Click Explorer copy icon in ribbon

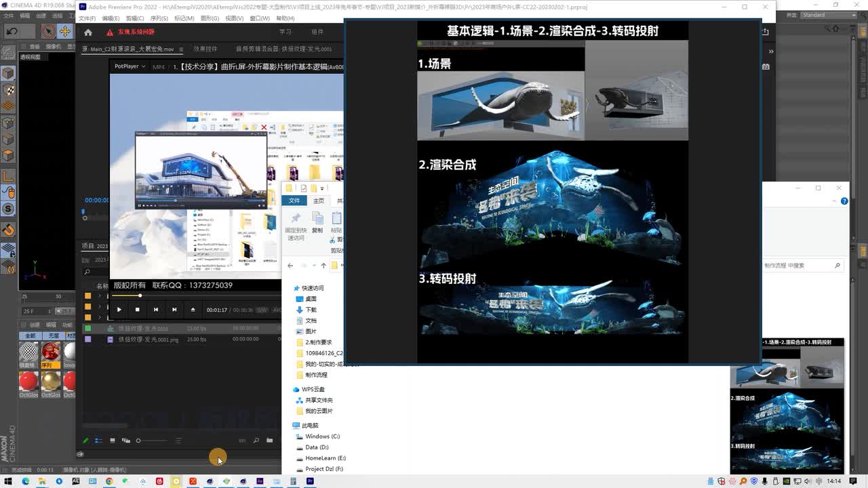317,218
